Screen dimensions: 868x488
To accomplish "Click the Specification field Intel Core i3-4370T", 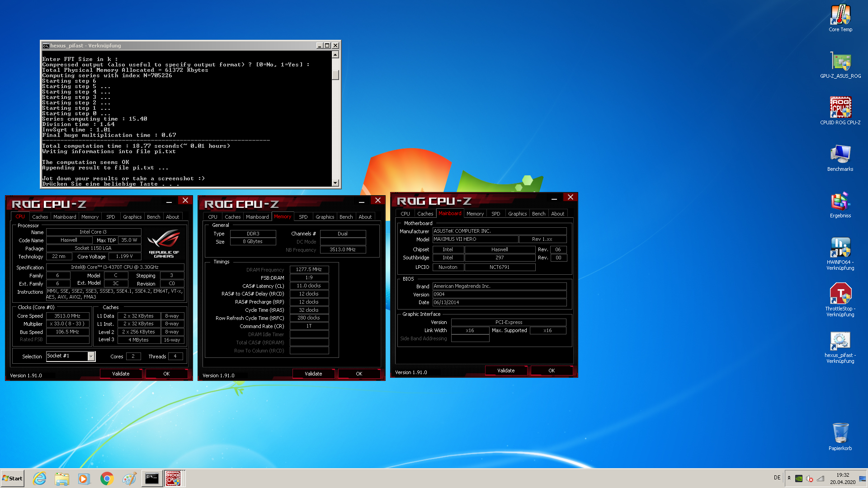I will click(x=115, y=267).
